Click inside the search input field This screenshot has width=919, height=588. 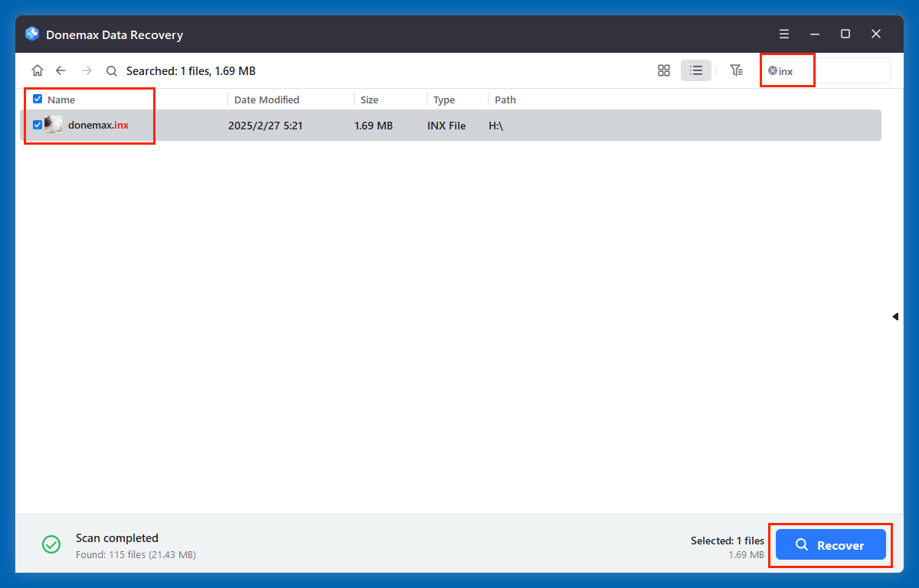point(850,70)
